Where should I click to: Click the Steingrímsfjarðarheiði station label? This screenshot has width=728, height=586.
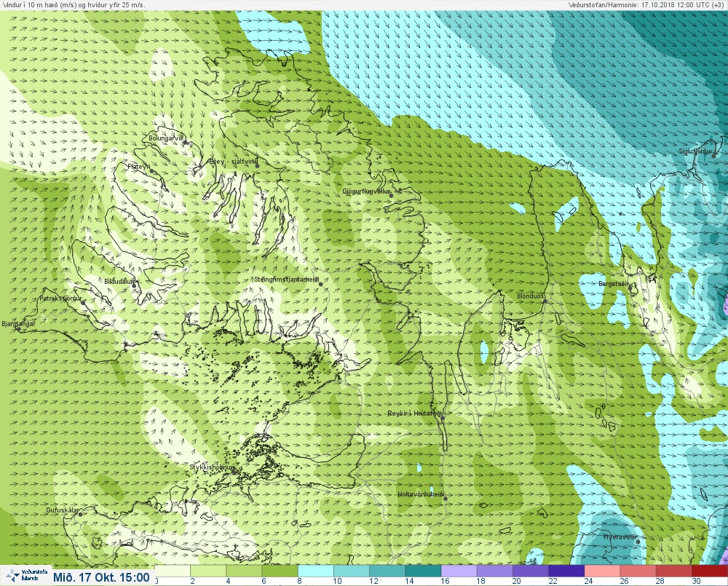pyautogui.click(x=287, y=280)
